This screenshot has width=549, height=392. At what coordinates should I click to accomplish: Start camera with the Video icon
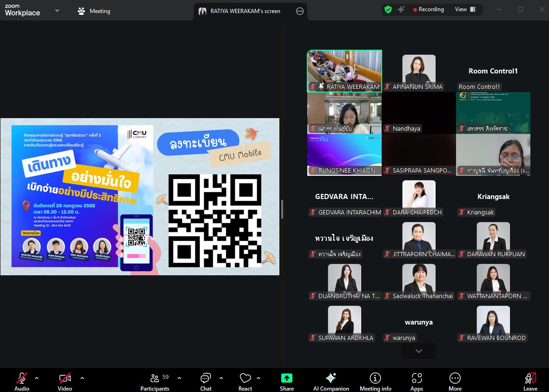[x=65, y=378]
